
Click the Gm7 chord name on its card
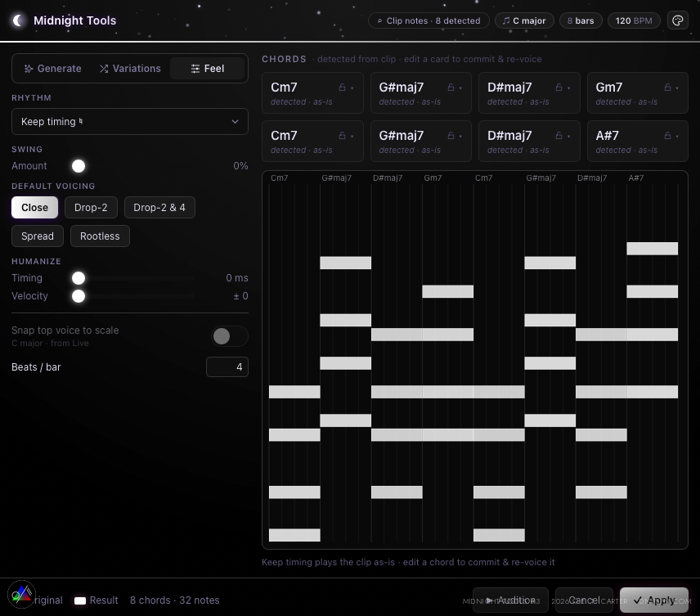pyautogui.click(x=609, y=87)
